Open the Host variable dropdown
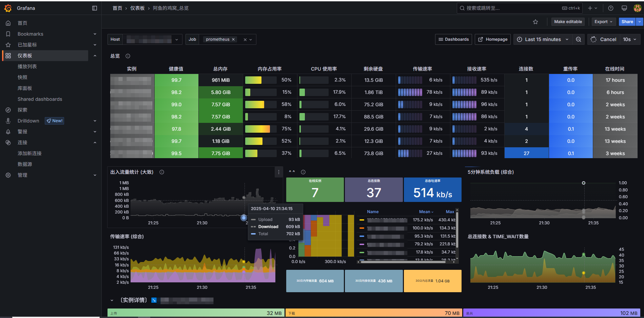Image resolution: width=644 pixels, height=318 pixels. click(x=152, y=39)
